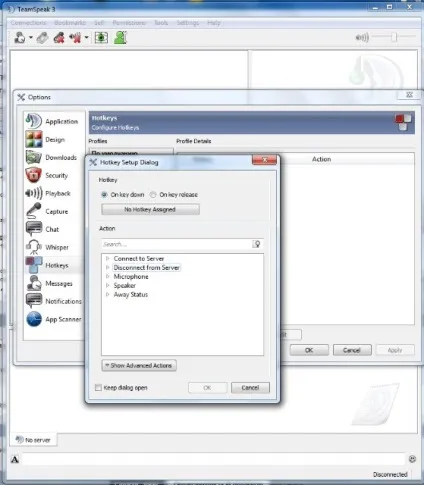The image size is (424, 485).
Task: Expand the Away Status tree node
Action: click(x=107, y=295)
